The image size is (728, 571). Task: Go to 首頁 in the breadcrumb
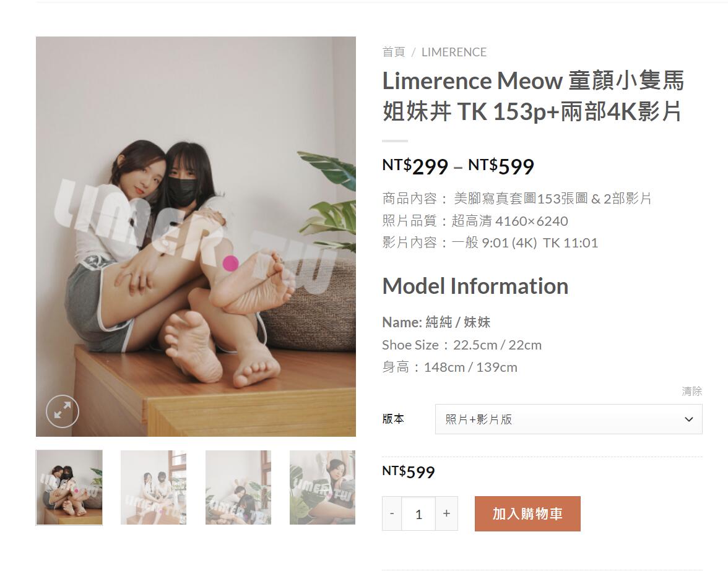pos(394,52)
